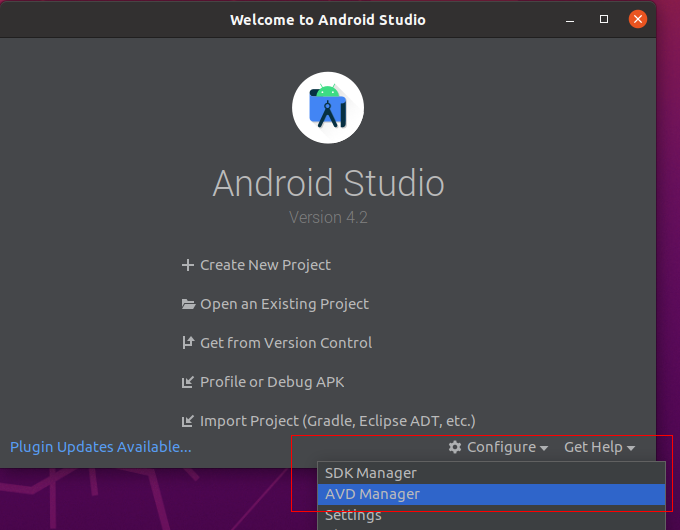Click the Configure gear icon
The width and height of the screenshot is (680, 530).
click(455, 447)
